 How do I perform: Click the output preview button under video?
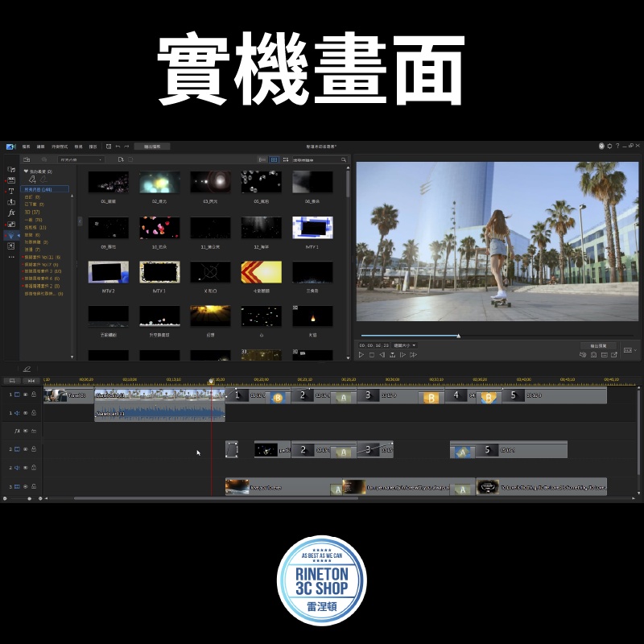(x=600, y=345)
